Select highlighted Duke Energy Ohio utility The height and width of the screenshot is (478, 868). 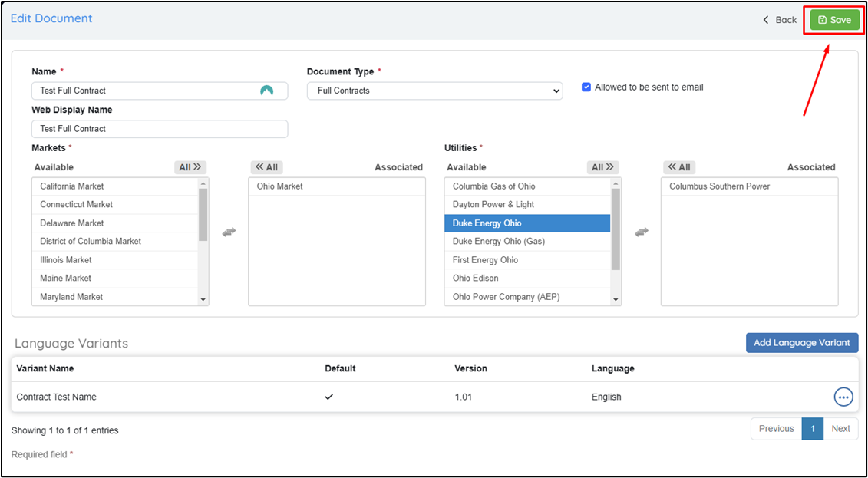(x=527, y=223)
